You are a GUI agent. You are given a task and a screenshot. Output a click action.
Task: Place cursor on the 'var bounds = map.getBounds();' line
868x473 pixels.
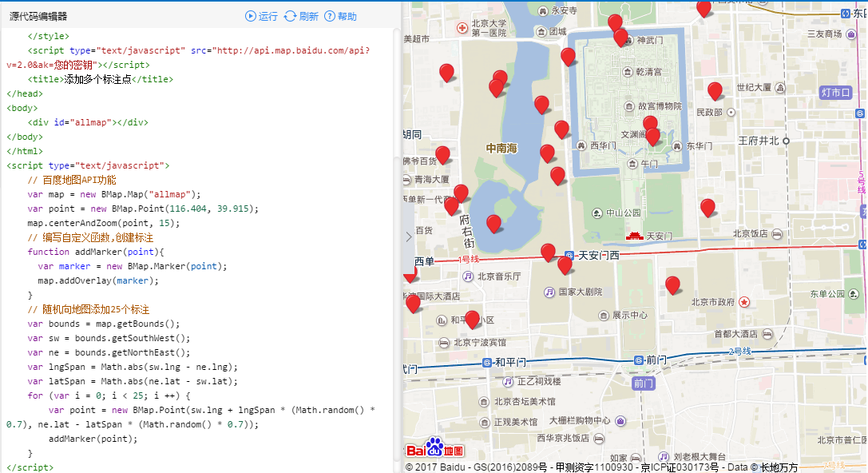coord(104,324)
